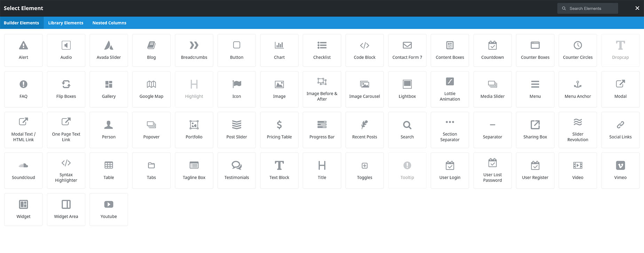Select the User Login element
The width and height of the screenshot is (644, 253).
click(450, 170)
